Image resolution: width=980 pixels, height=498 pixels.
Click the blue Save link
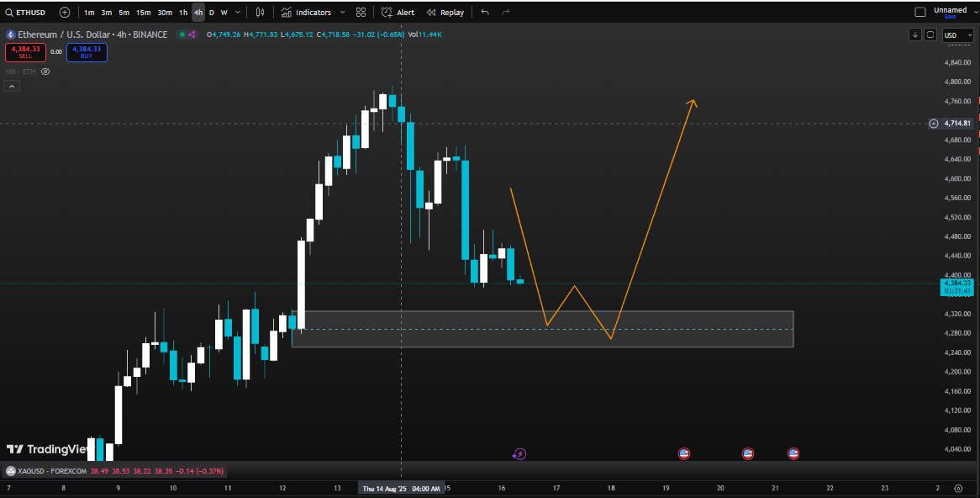950,17
